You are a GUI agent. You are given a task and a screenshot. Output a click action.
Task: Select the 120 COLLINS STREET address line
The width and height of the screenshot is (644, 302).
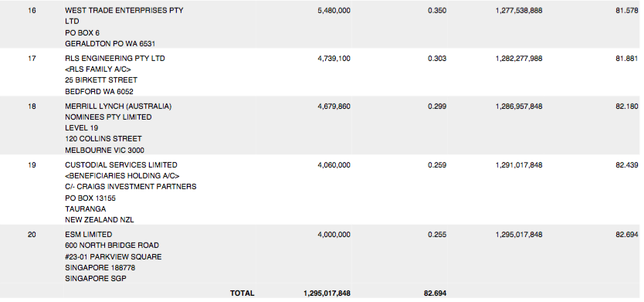tap(103, 139)
